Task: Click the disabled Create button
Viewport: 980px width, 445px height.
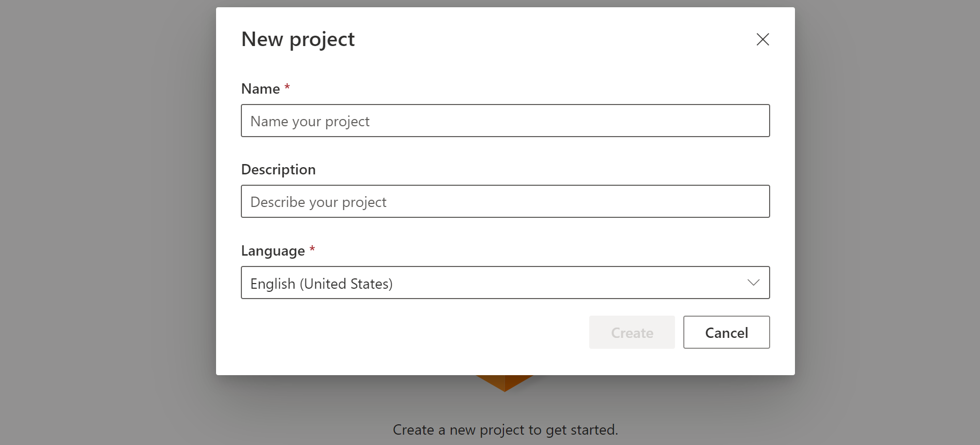Action: (632, 332)
